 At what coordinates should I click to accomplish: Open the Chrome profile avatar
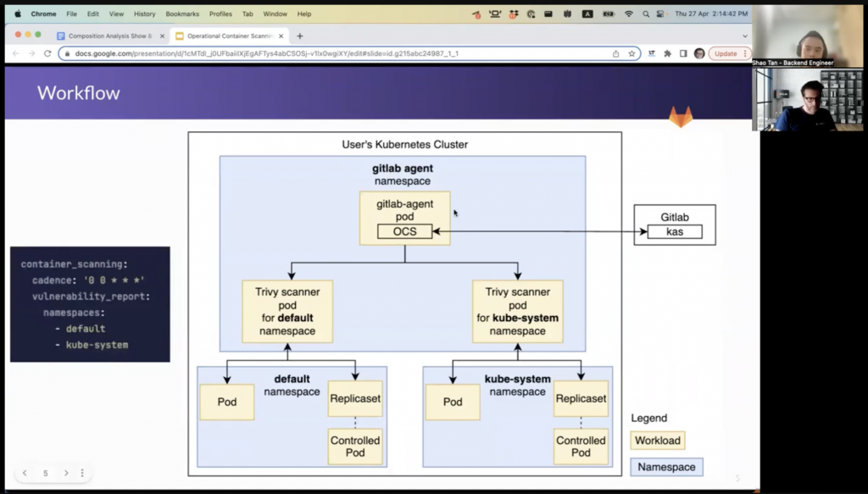699,53
